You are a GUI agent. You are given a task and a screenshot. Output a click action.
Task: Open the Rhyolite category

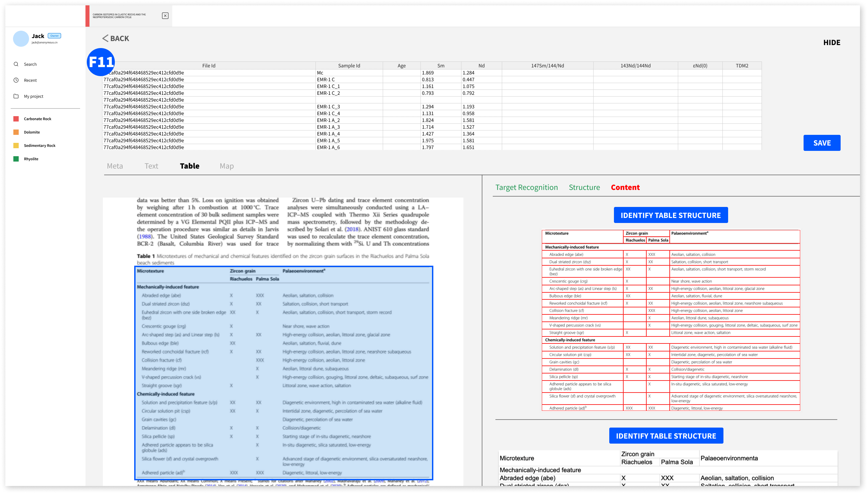pyautogui.click(x=31, y=159)
